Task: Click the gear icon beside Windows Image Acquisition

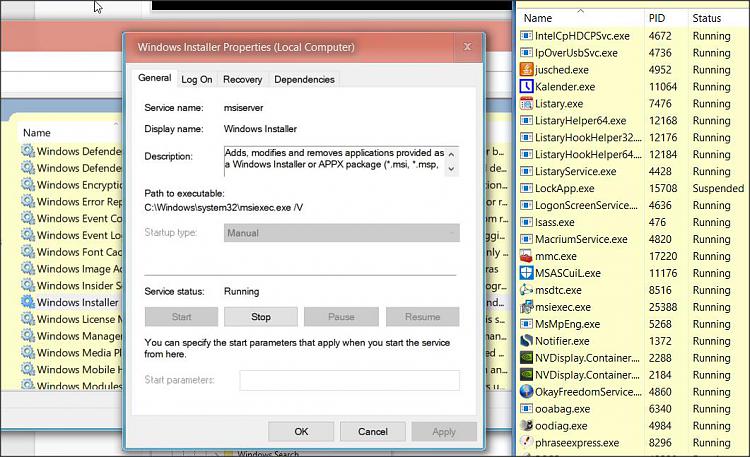Action: tap(28, 268)
